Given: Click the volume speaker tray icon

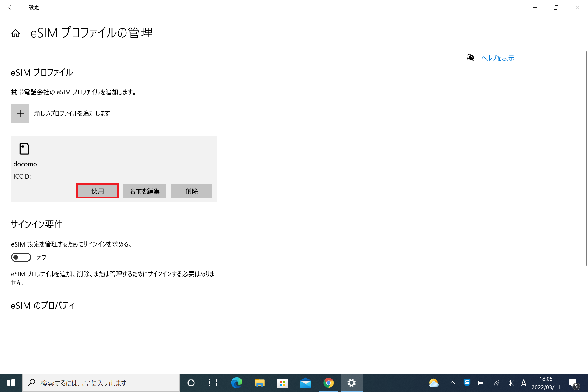Looking at the screenshot, I should pos(510,383).
